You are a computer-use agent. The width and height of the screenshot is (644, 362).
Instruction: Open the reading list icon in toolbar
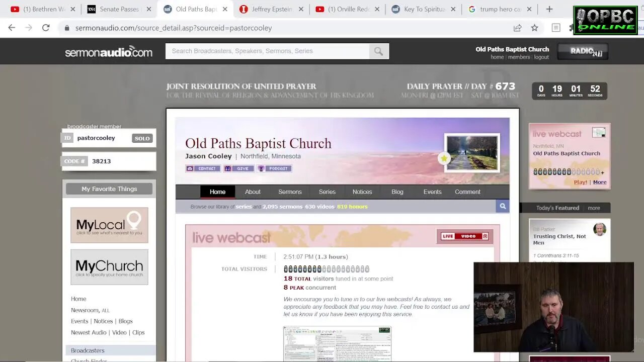click(556, 28)
